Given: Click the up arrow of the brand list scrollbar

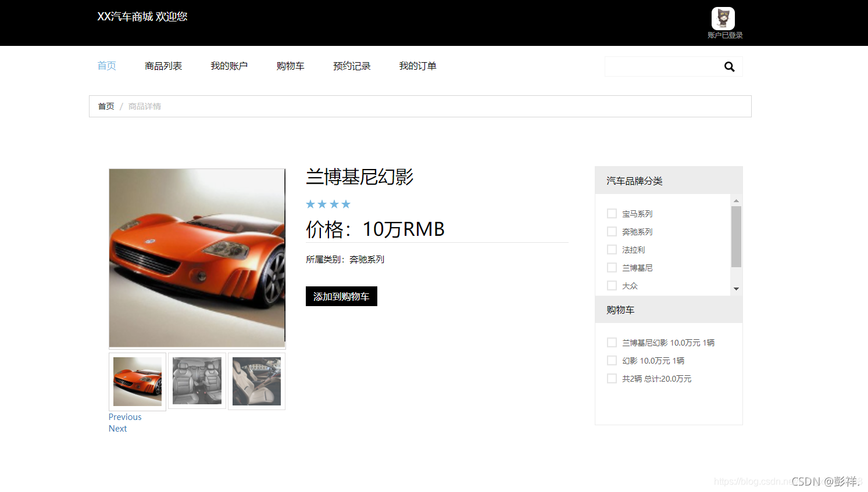Looking at the screenshot, I should (736, 200).
